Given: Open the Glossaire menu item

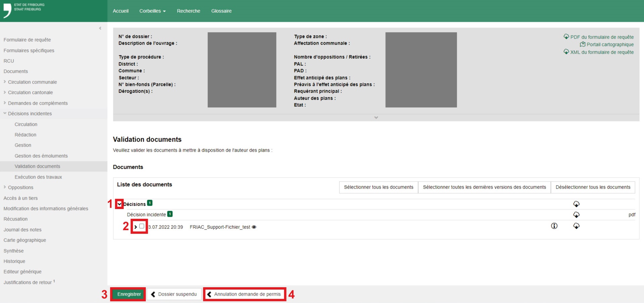Looking at the screenshot, I should (x=221, y=11).
